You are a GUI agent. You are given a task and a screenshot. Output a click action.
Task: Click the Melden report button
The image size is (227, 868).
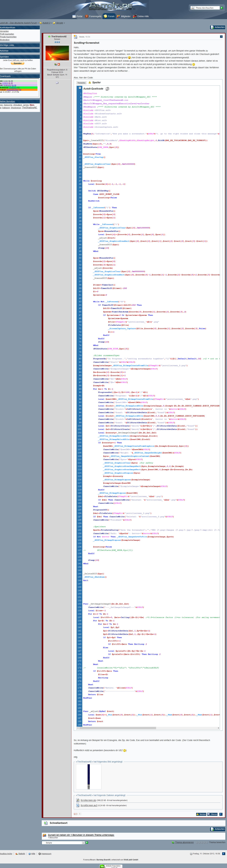pos(201,814)
